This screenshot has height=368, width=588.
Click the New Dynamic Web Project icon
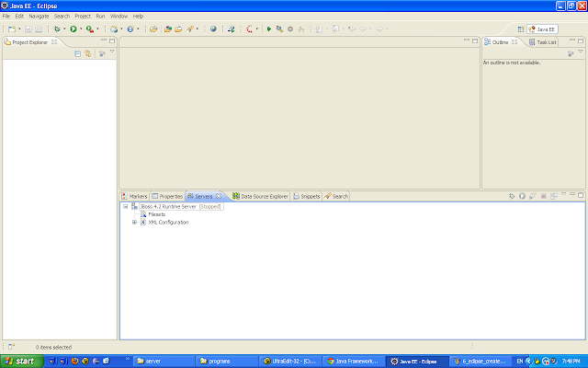click(x=114, y=29)
